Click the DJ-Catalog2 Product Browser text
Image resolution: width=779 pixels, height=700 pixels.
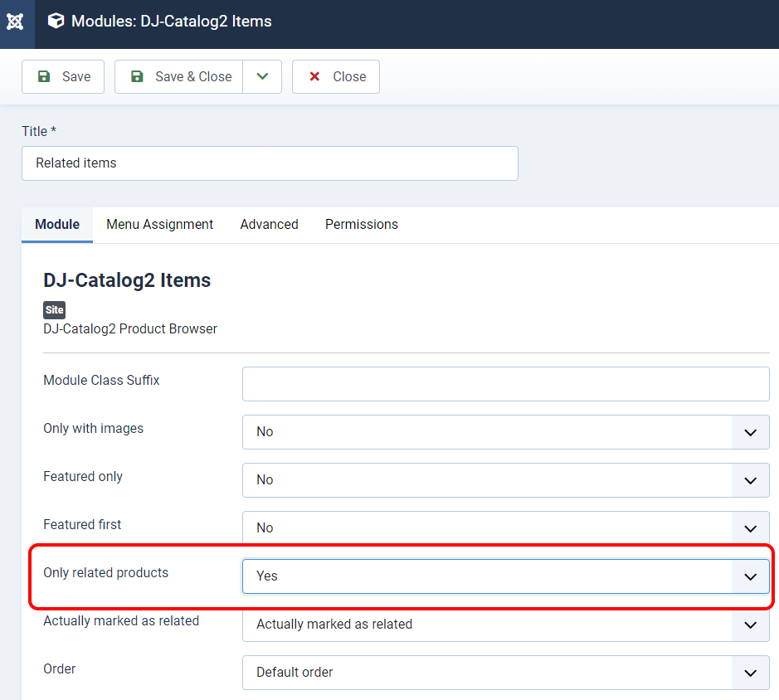pyautogui.click(x=130, y=329)
